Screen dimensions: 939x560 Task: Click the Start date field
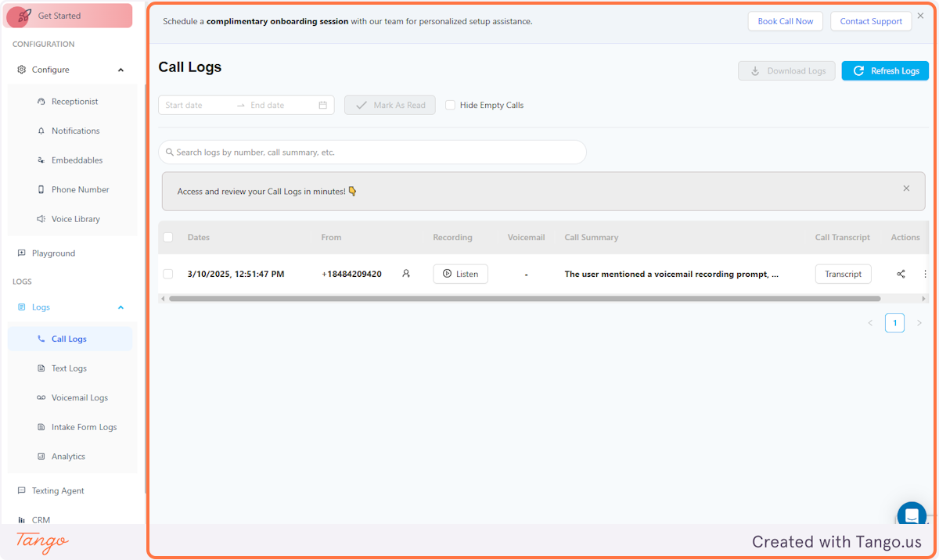coord(196,105)
